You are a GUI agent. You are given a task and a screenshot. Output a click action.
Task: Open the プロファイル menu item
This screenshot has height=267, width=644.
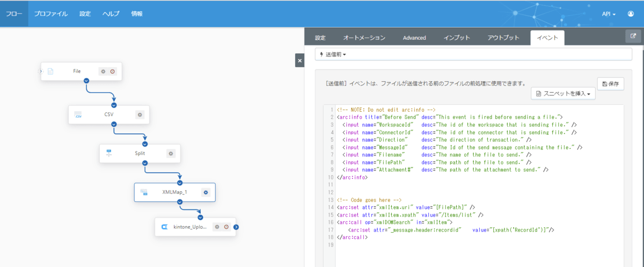50,14
